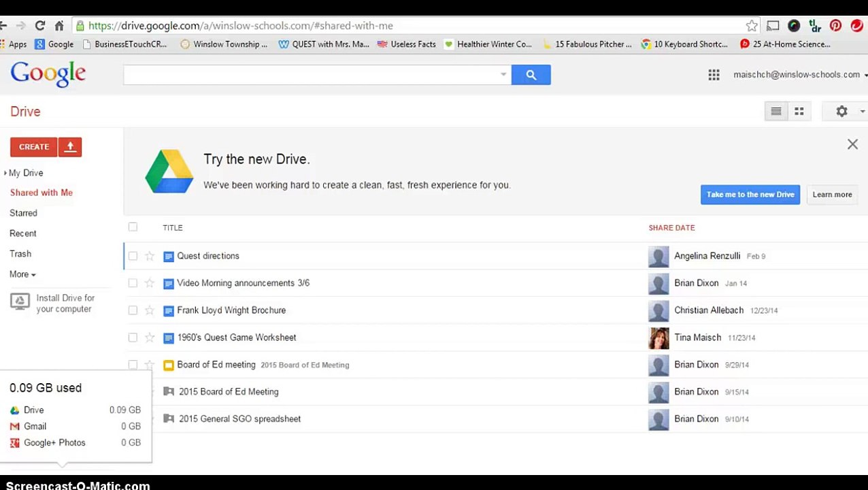Click the 2015 General SGO spreadsheet folder icon
Viewport: 868px width, 490px height.
coord(169,419)
